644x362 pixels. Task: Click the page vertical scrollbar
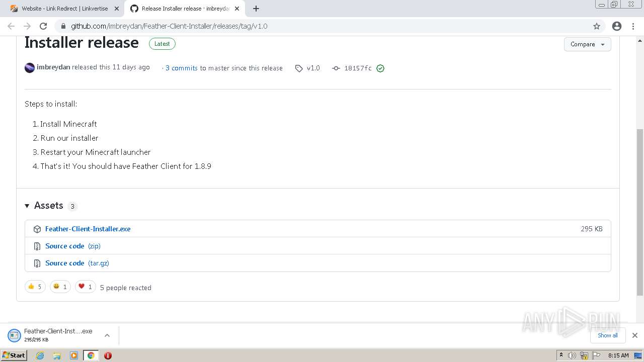(640, 213)
